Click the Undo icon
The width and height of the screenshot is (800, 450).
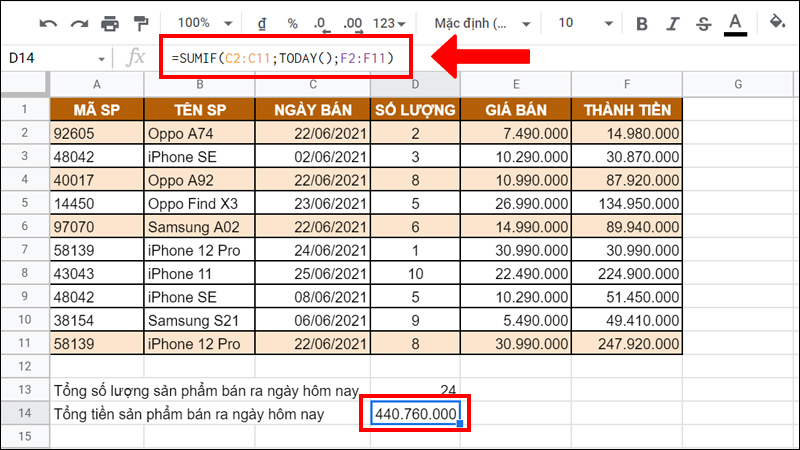(49, 22)
